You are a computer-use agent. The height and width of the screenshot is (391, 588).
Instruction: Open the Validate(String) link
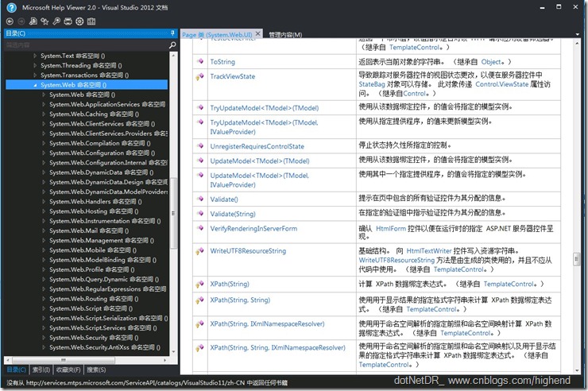233,214
